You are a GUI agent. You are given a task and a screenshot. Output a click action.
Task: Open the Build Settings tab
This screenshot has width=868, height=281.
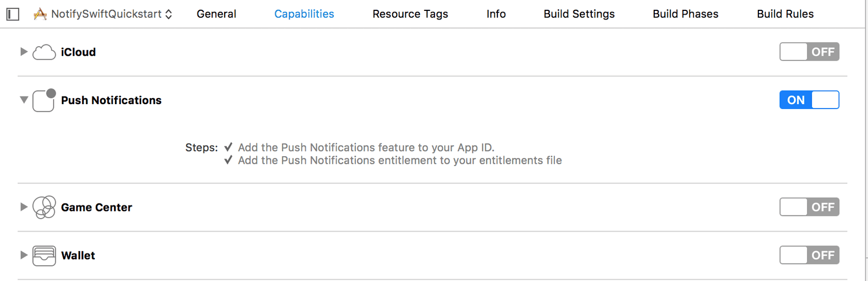pyautogui.click(x=579, y=14)
